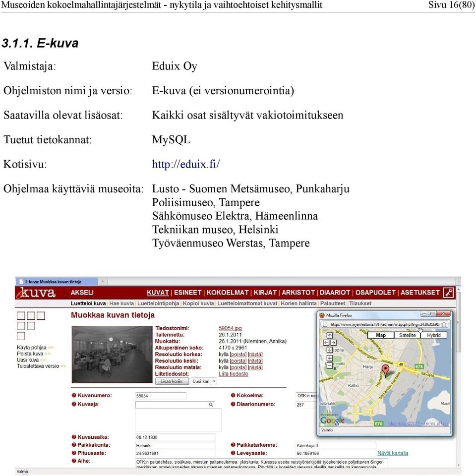
Task: Pan the map down with arrow button
Action: click(x=330, y=350)
